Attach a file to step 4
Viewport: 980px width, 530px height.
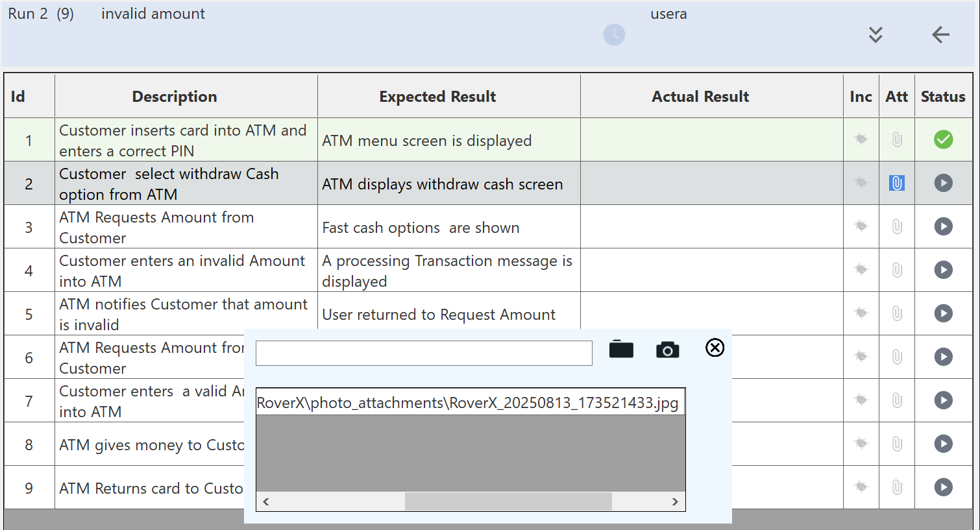tap(896, 270)
